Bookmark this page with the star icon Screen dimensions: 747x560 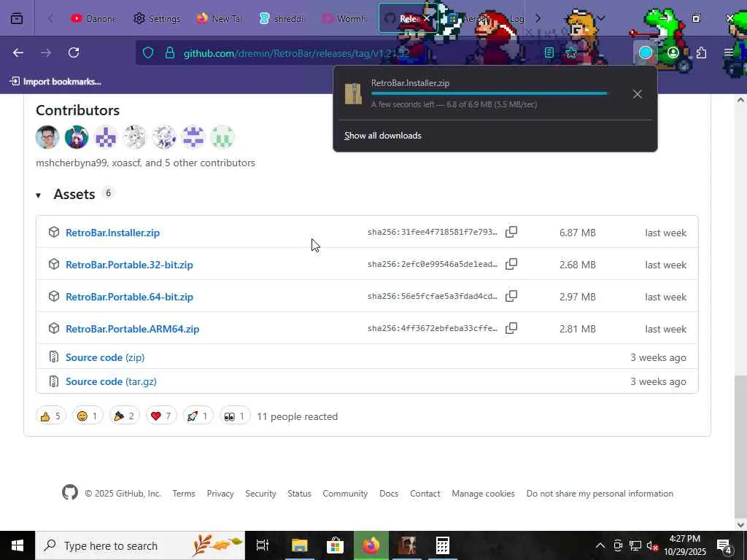(x=571, y=52)
